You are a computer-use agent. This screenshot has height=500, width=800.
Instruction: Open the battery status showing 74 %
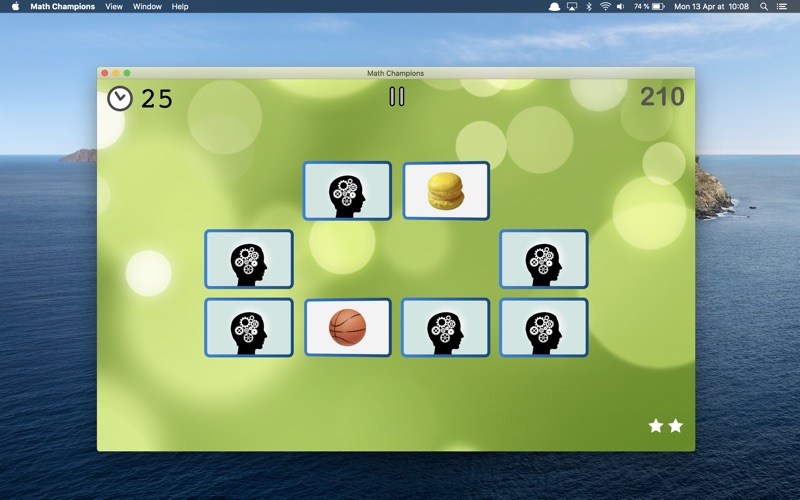pyautogui.click(x=649, y=7)
